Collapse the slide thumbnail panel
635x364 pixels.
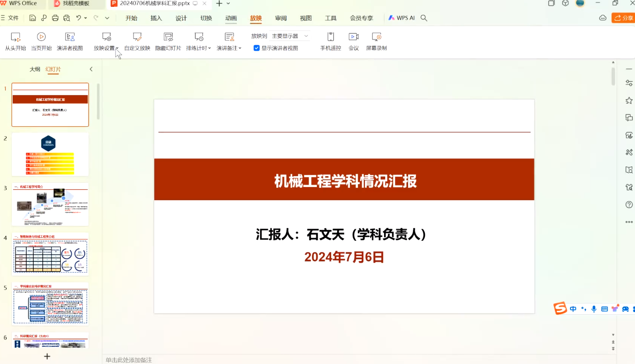point(91,69)
